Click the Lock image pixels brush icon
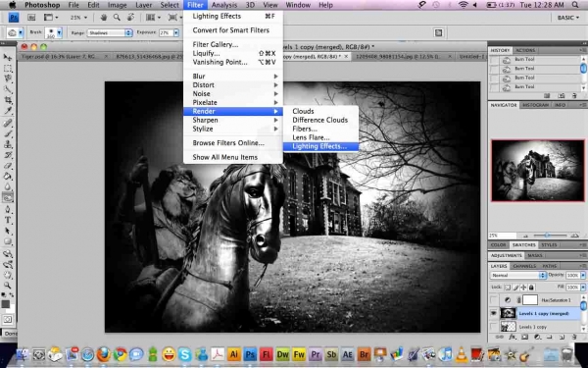 coord(516,288)
